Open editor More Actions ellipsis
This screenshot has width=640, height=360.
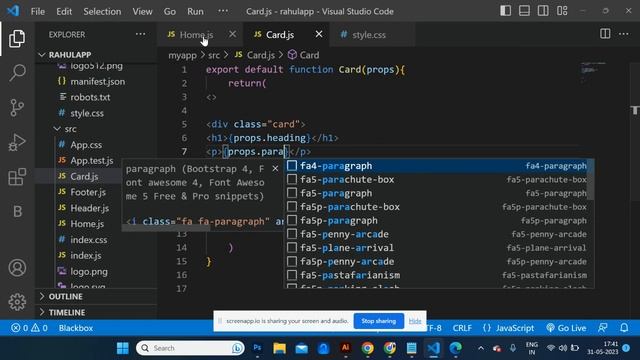tap(624, 34)
